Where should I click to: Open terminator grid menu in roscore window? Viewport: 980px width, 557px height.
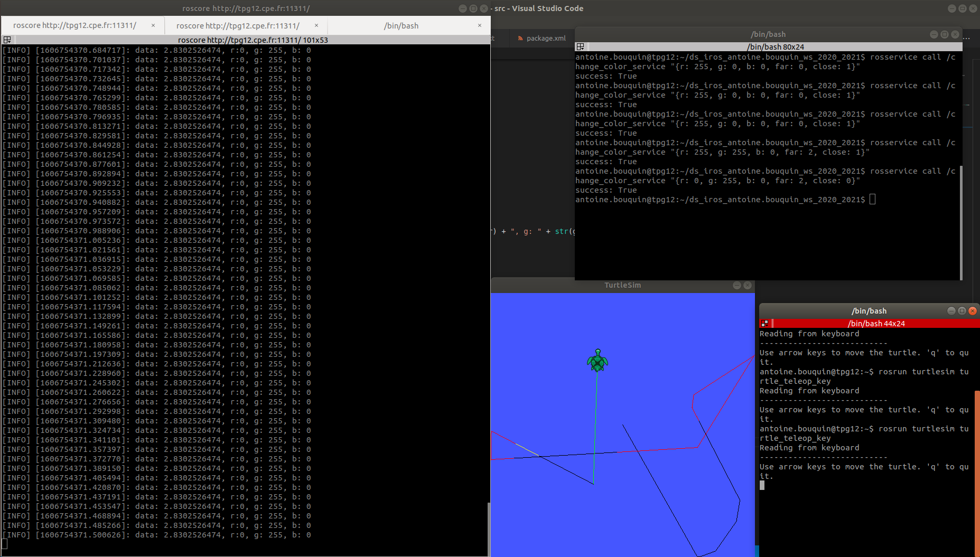coord(7,40)
